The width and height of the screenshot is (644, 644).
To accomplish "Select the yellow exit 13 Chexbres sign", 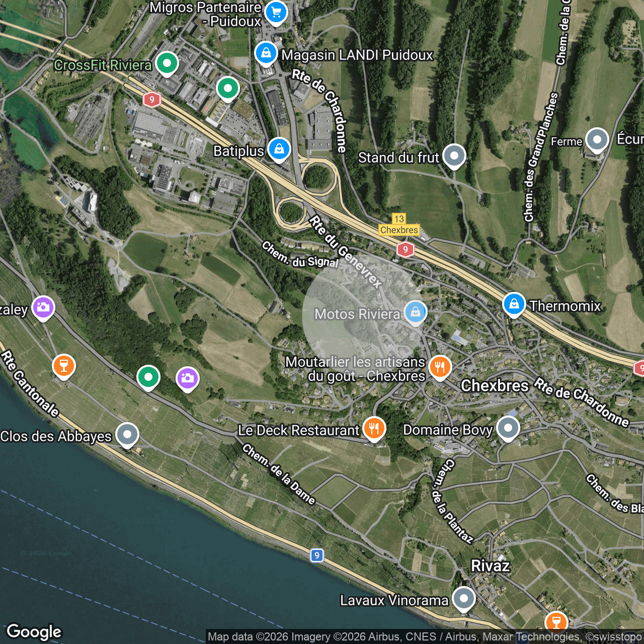I will point(399,225).
